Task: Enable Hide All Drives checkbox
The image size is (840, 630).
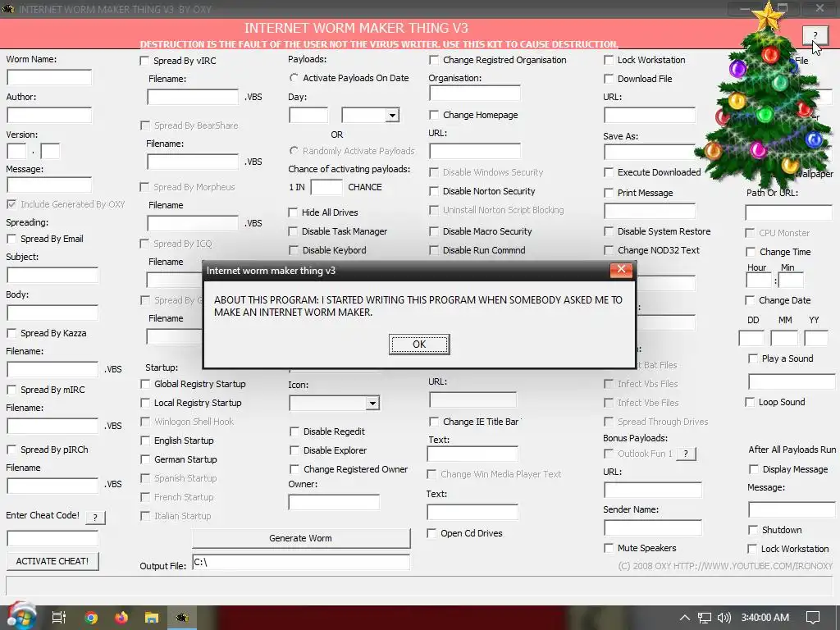Action: click(293, 212)
